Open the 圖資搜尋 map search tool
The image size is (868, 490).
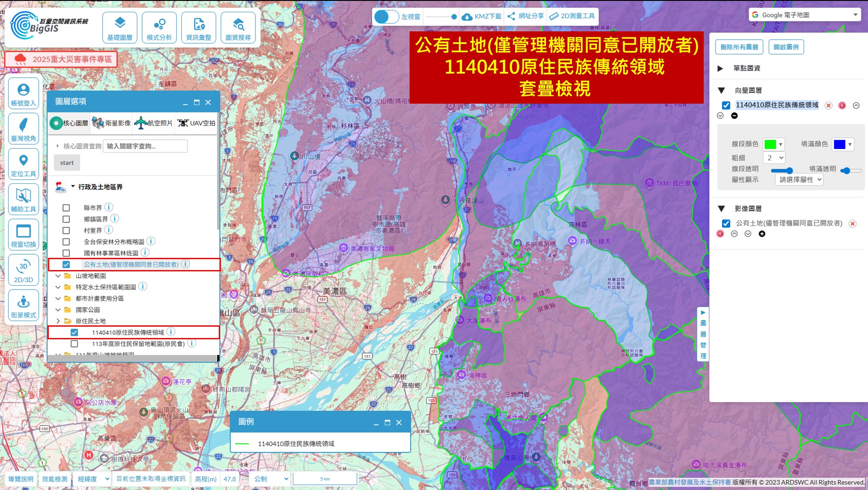pos(238,27)
